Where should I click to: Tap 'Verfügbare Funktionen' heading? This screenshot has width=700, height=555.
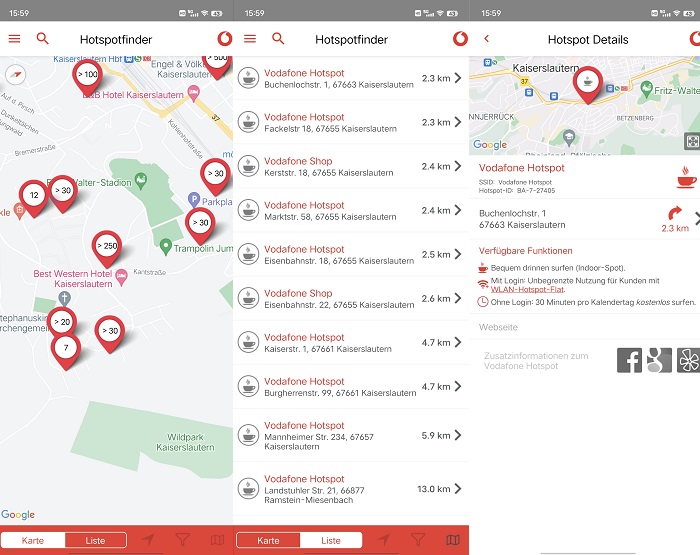[525, 250]
